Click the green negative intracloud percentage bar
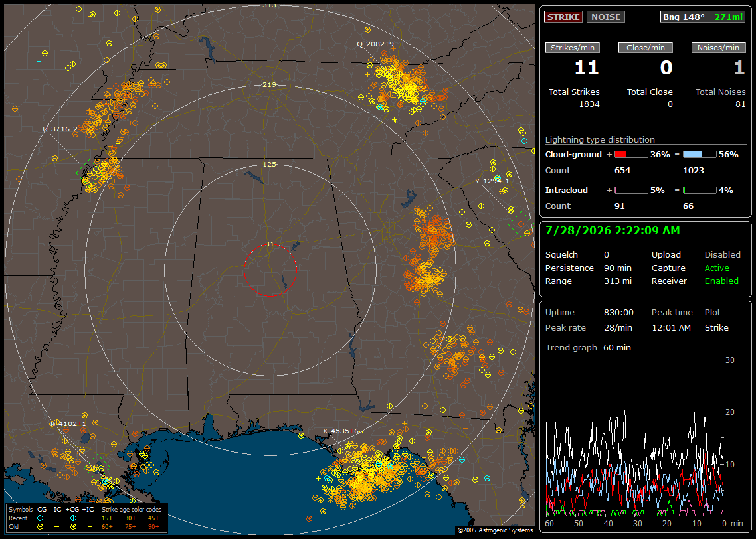The image size is (756, 539). 700,191
